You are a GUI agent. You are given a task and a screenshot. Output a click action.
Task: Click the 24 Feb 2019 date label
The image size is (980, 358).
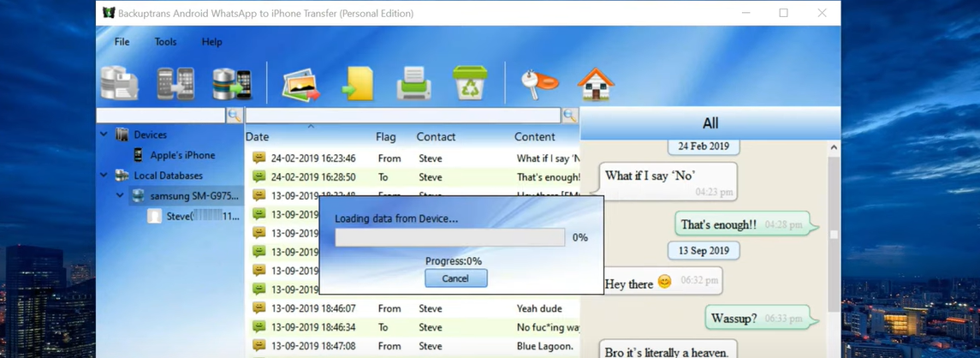click(x=704, y=146)
